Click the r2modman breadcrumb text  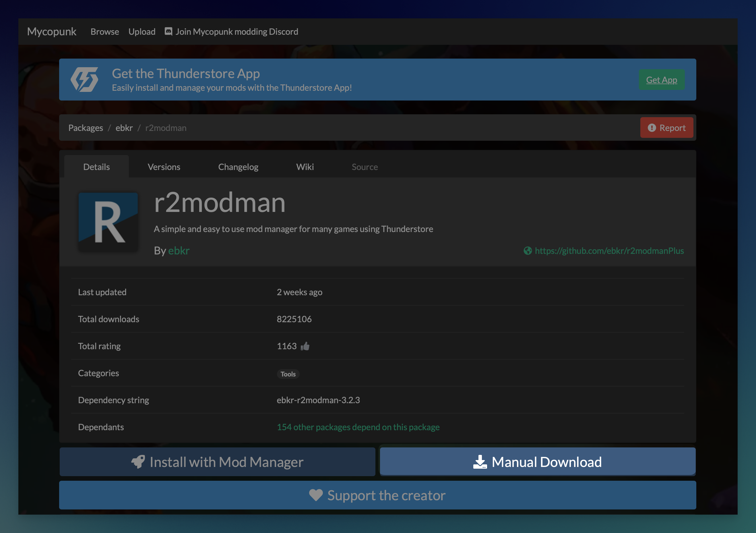pos(166,128)
